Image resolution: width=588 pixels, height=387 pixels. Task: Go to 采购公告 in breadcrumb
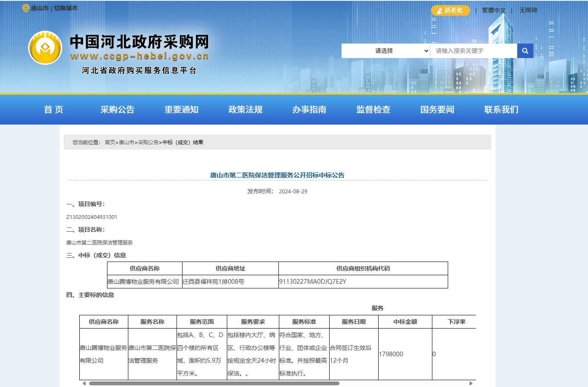coord(148,143)
